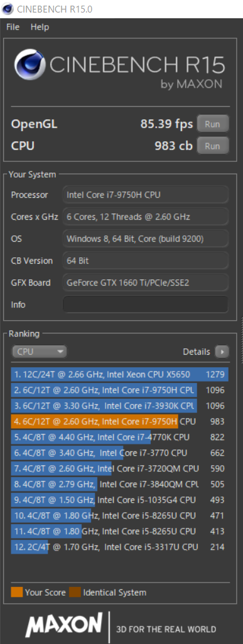243x644 pixels.
Task: Select your orange 983 score entry
Action: click(119, 421)
